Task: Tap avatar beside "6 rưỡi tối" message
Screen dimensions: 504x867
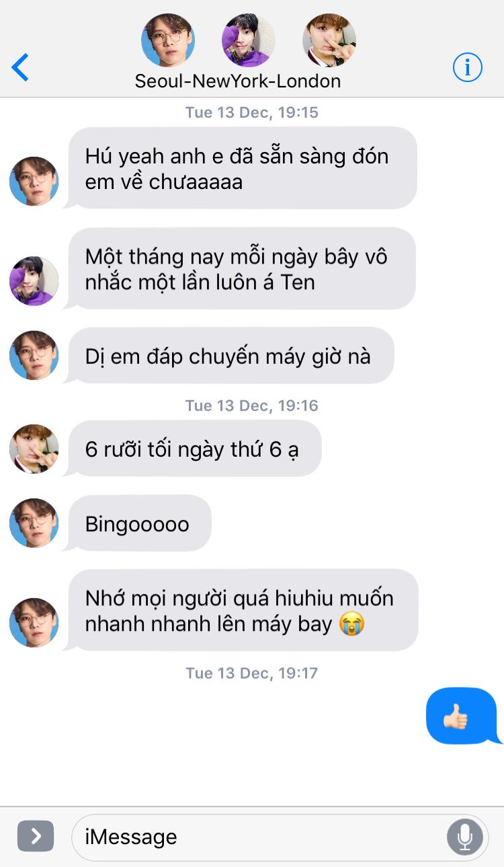Action: click(34, 449)
